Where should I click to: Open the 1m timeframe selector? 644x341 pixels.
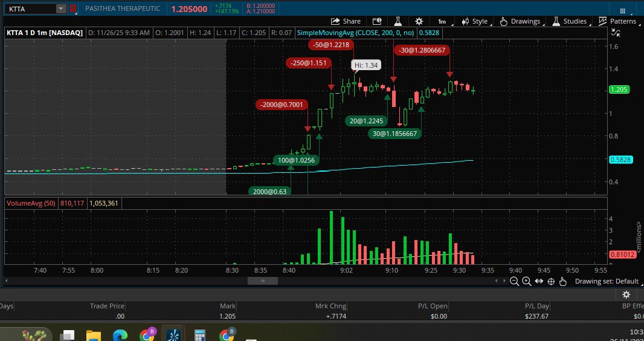(443, 21)
